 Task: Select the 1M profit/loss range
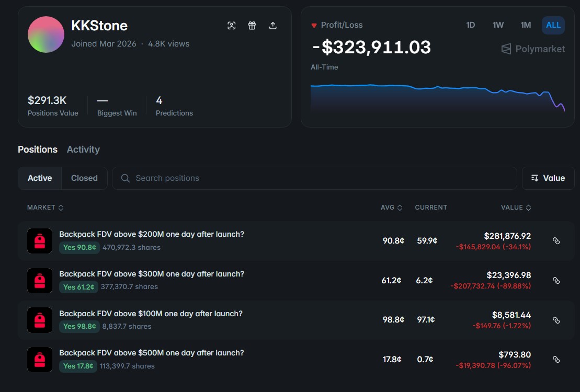tap(526, 25)
